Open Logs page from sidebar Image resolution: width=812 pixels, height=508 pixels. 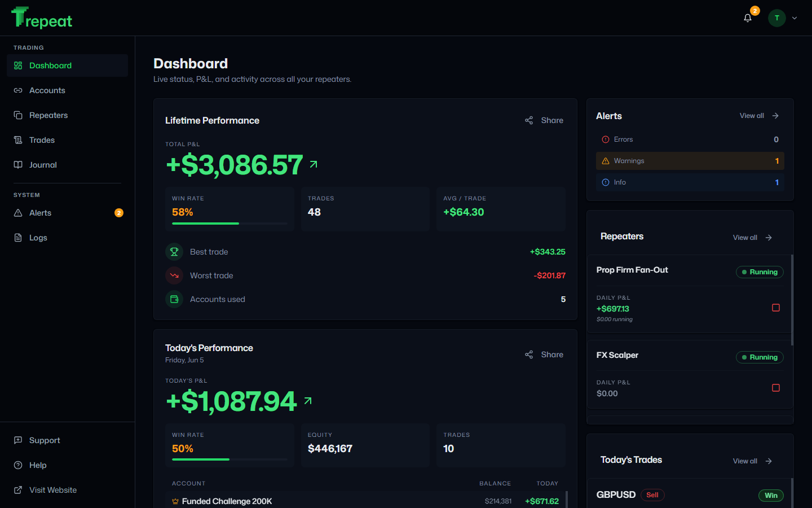(67, 238)
